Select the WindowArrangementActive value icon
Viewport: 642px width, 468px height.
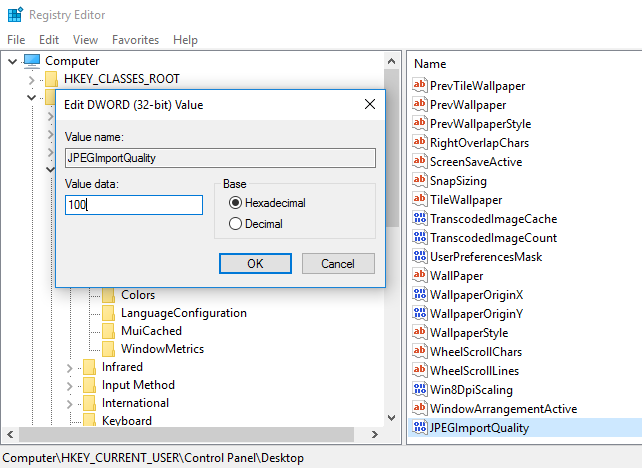[x=420, y=408]
